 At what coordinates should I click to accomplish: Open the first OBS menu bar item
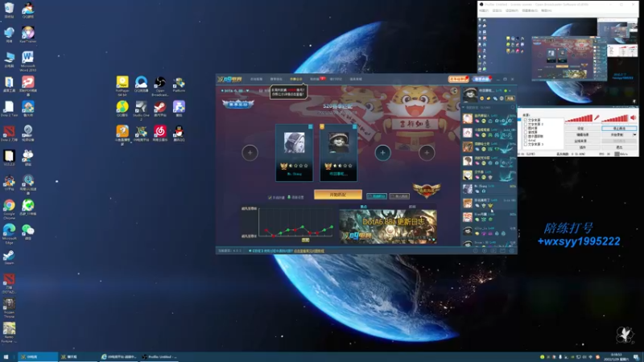(485, 10)
